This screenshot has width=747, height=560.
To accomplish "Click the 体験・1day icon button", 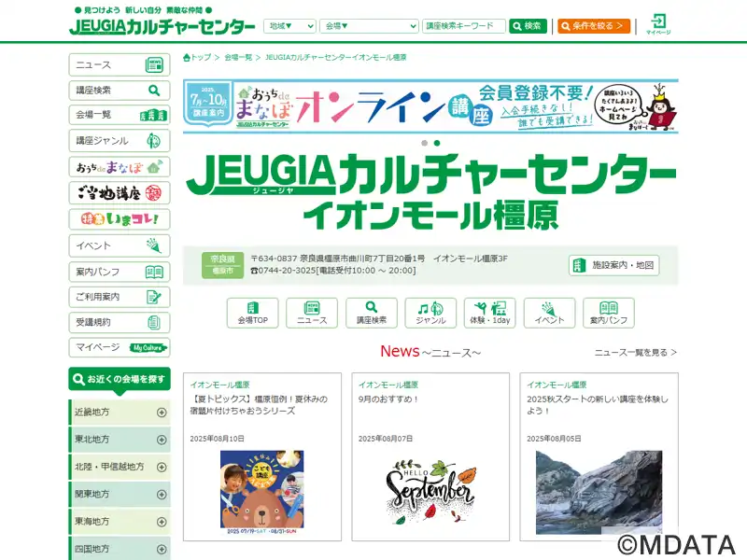I will tap(489, 313).
